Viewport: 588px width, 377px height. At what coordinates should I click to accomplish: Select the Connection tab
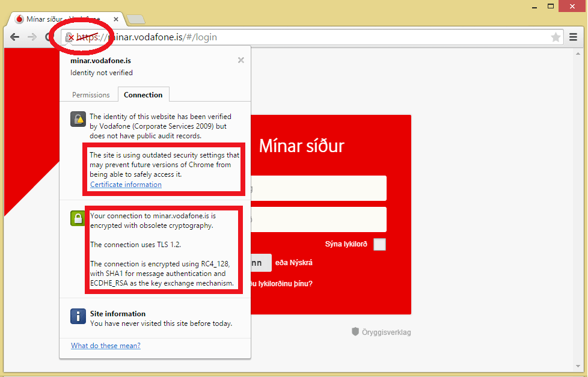(143, 95)
